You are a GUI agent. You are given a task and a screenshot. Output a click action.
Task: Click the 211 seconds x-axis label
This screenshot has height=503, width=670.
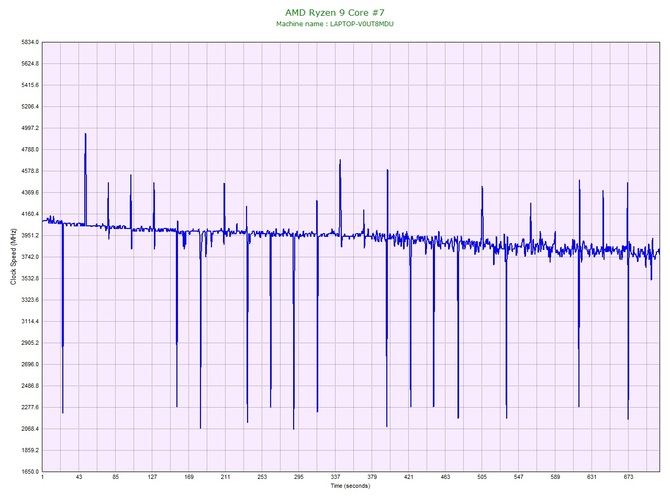226,477
